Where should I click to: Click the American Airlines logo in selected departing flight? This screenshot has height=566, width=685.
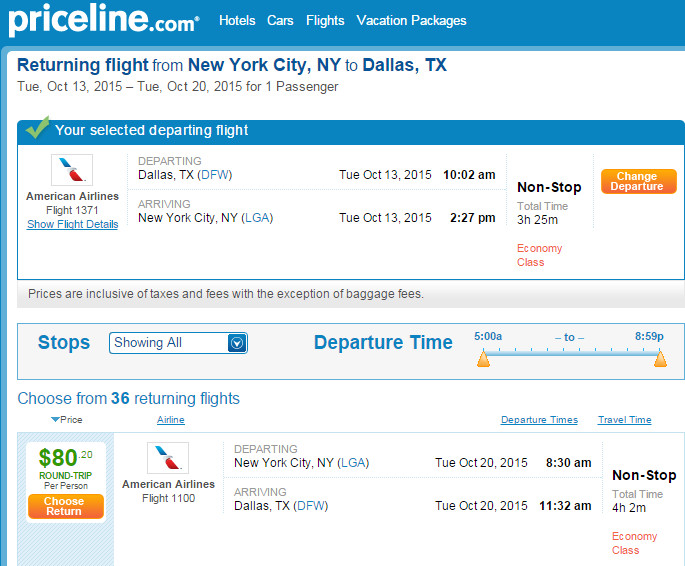72,170
